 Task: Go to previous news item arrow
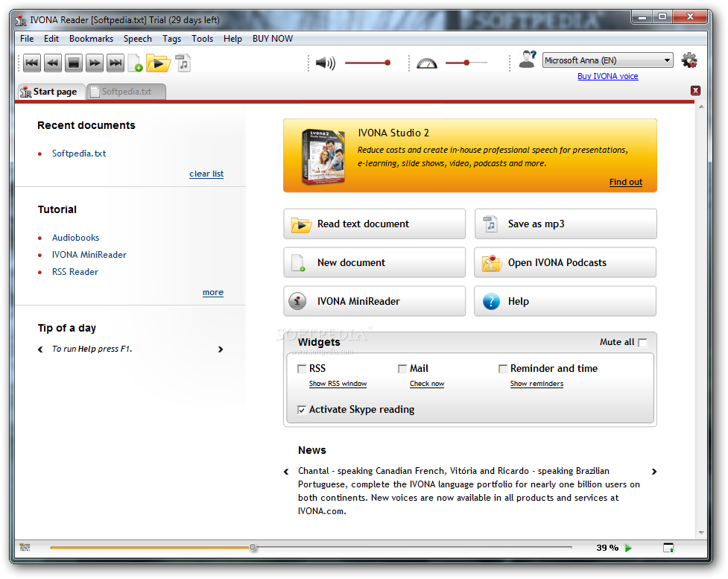tap(286, 472)
